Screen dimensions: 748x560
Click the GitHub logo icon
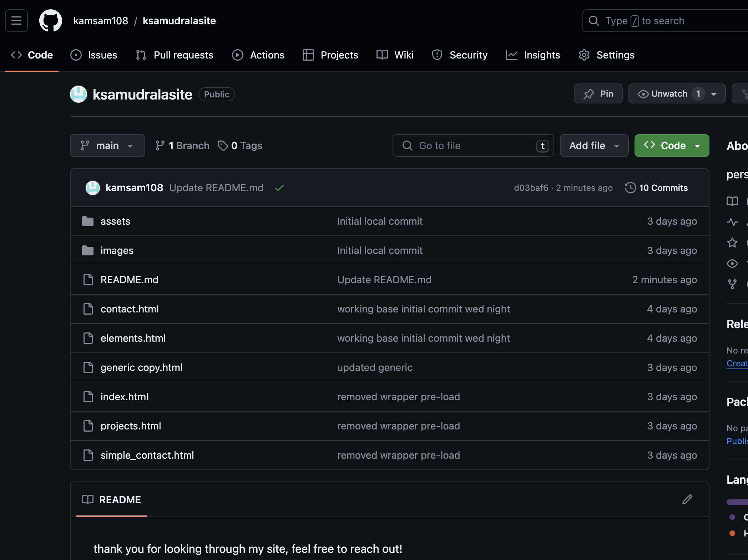pos(50,21)
